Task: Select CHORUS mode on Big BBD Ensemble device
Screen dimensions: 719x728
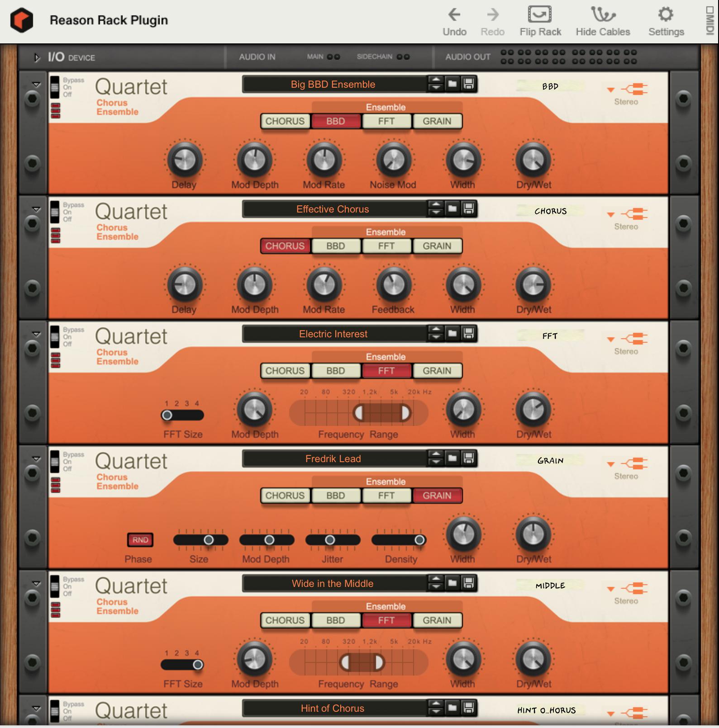Action: point(285,121)
